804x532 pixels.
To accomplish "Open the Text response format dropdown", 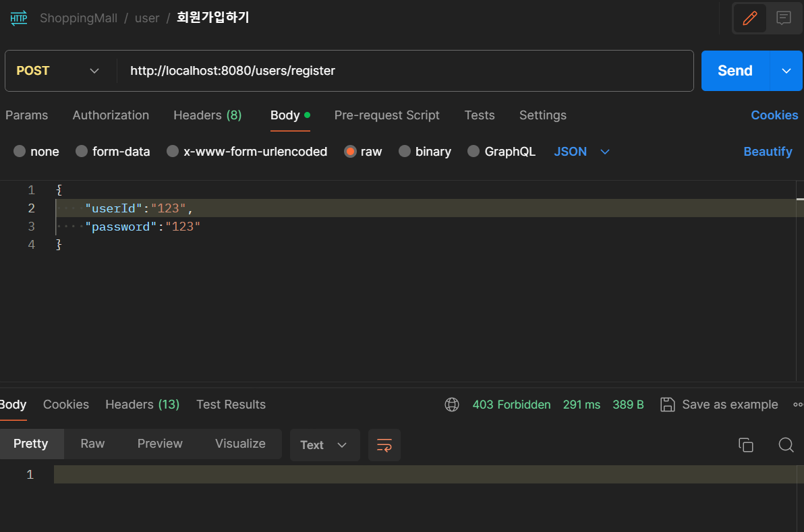I will [324, 445].
